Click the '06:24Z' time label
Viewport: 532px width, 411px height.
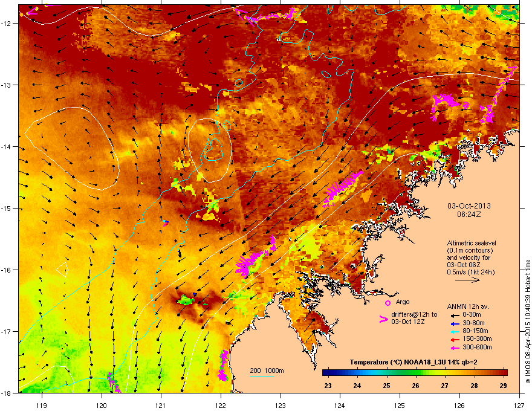[469, 215]
